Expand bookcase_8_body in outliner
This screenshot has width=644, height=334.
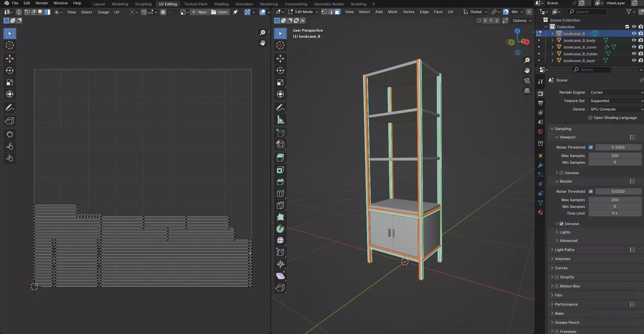(x=552, y=40)
